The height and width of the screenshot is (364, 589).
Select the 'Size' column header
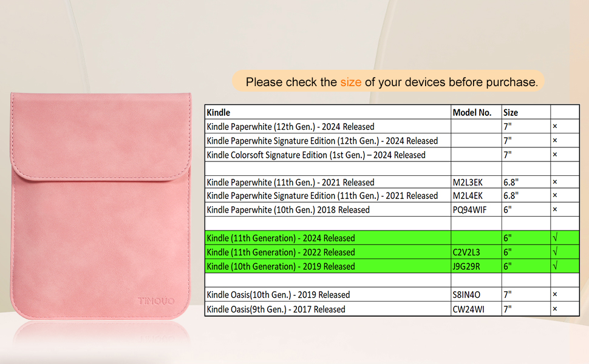point(511,113)
